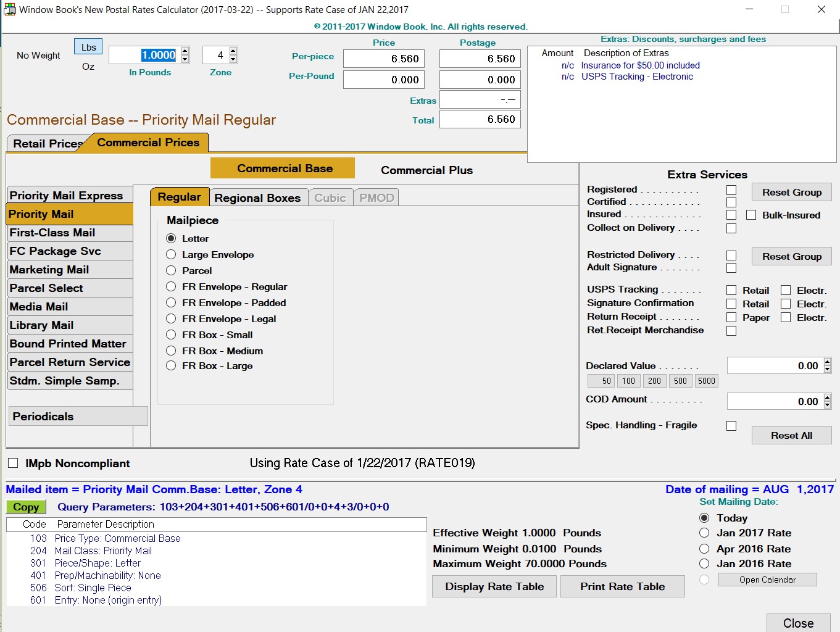
Task: Select FR Envelope - Regular option
Action: tap(171, 286)
